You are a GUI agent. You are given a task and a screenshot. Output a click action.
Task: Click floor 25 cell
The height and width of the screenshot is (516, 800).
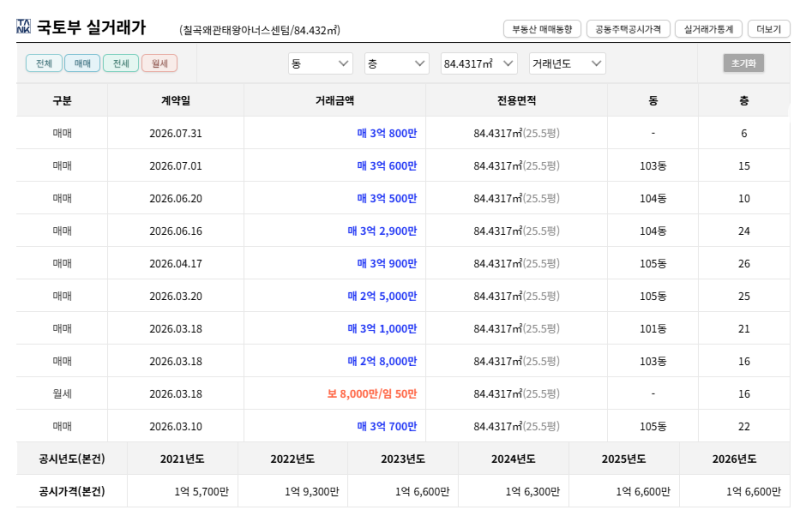pyautogui.click(x=744, y=296)
